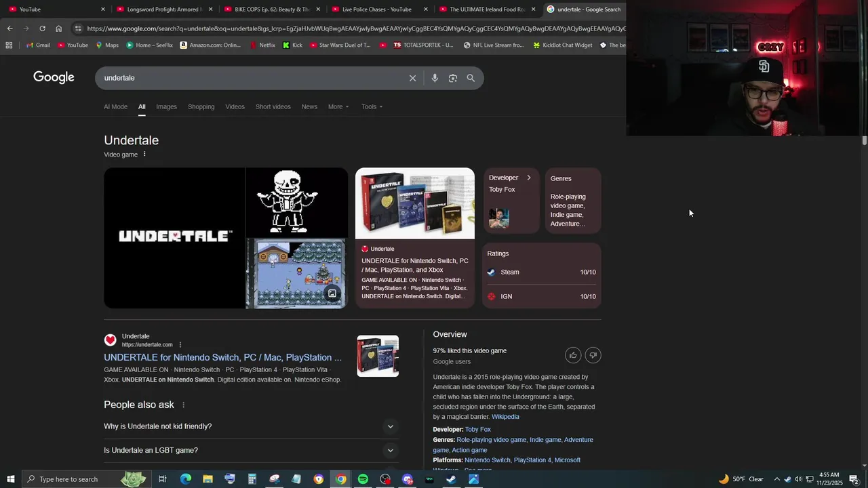Viewport: 868px width, 488px height.
Task: Open Toby Fox developer link in overview
Action: coord(477,430)
